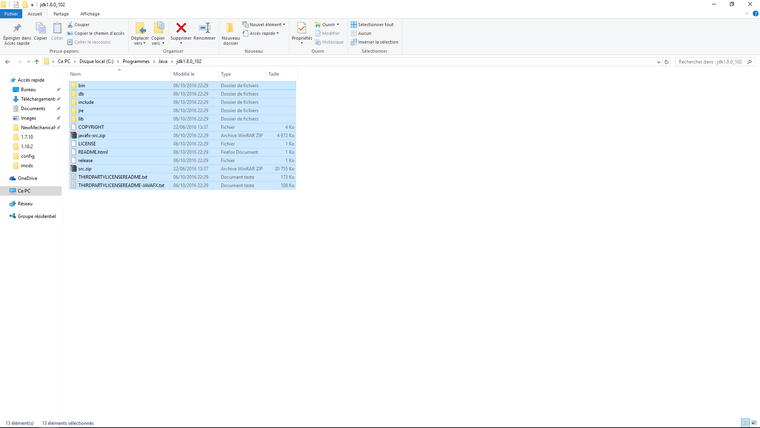Switch to large icons view in status bar
This screenshot has height=428, width=760.
[x=754, y=423]
